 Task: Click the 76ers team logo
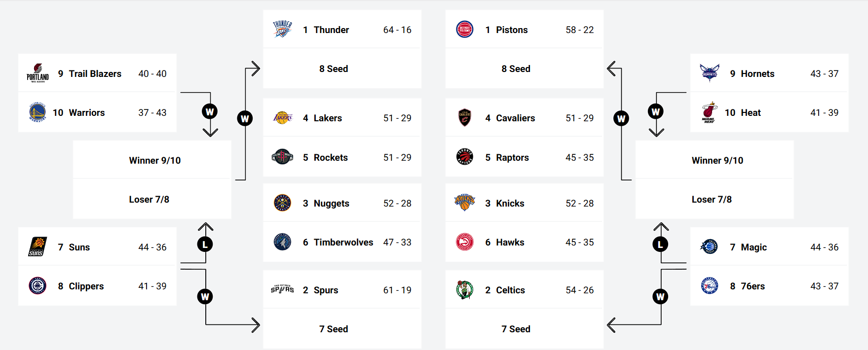click(x=709, y=286)
